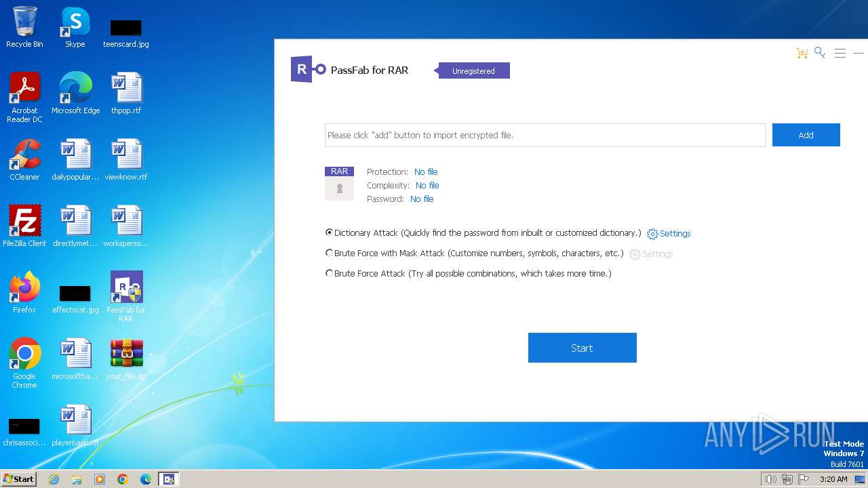Open the Windows Start menu
The height and width of the screenshot is (488, 868).
19,479
